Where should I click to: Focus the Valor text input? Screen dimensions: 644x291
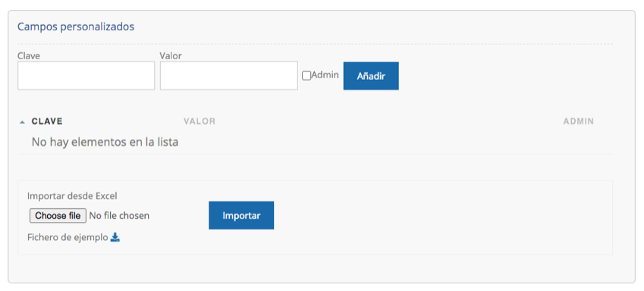pyautogui.click(x=229, y=76)
